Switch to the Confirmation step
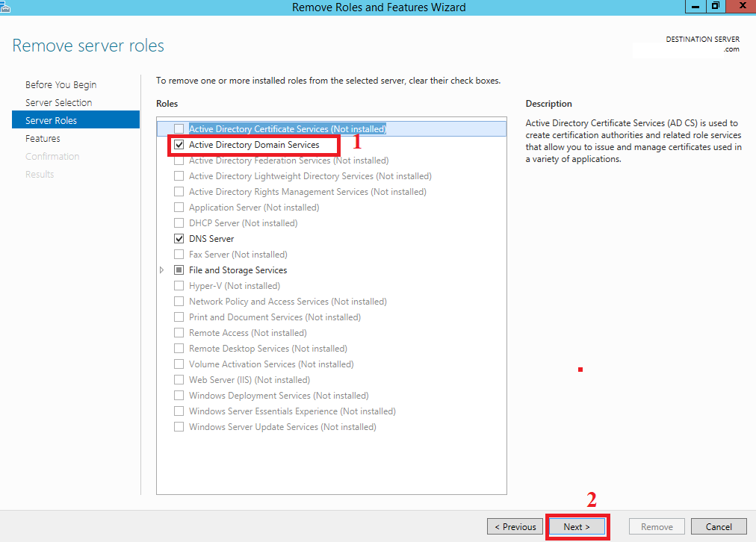756x542 pixels. tap(52, 156)
